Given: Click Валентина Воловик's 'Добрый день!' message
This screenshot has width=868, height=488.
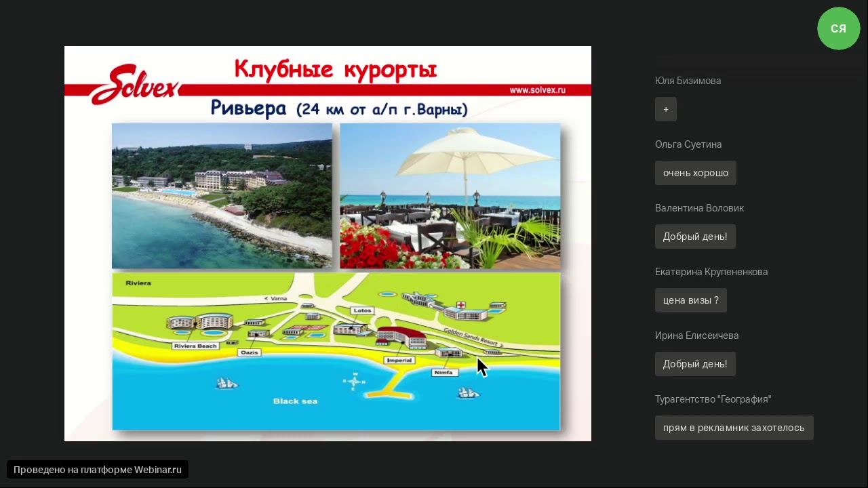Looking at the screenshot, I should tap(695, 237).
